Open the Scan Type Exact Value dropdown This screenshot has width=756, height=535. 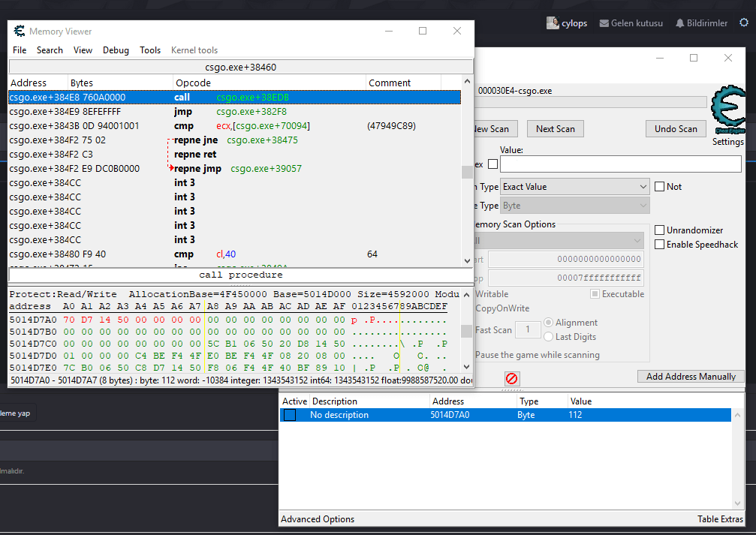(x=575, y=187)
